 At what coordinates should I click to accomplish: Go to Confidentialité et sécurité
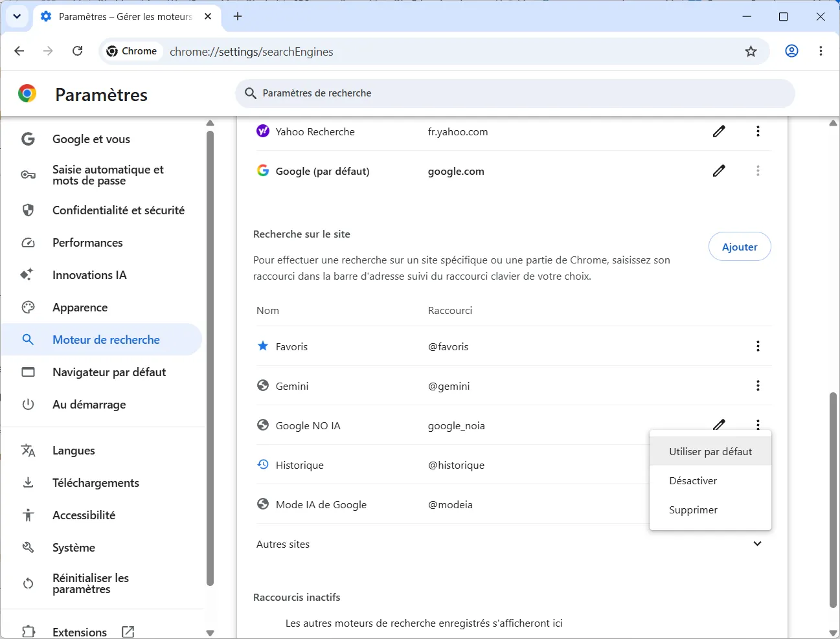pyautogui.click(x=119, y=210)
